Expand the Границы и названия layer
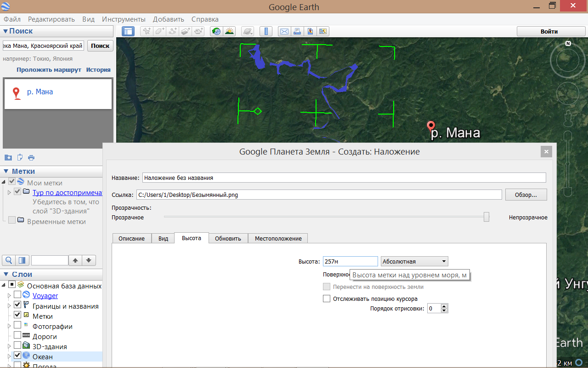Viewport: 588px width, 368px height. (x=9, y=305)
